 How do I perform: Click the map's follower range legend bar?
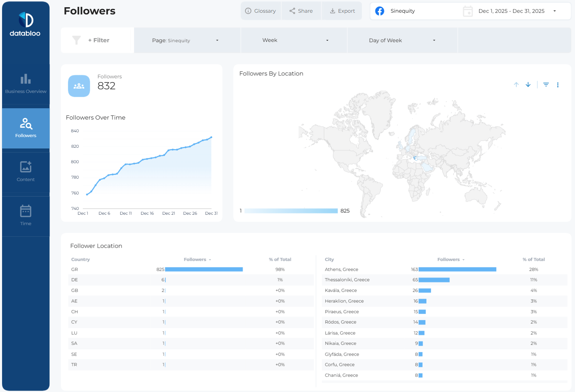(291, 211)
